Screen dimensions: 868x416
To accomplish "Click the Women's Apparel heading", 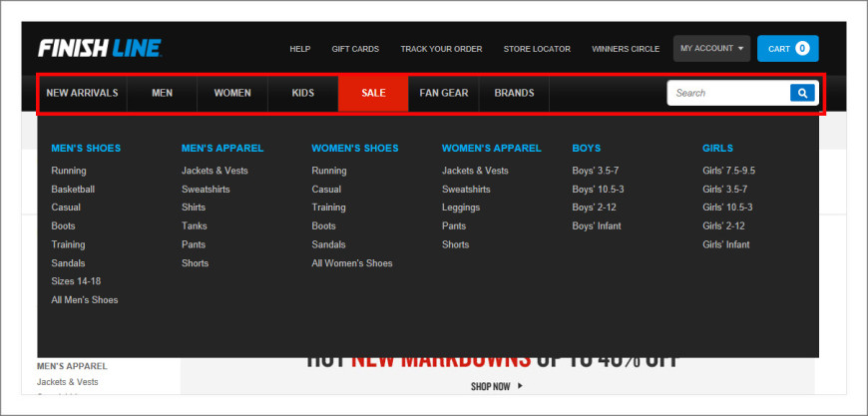I will [492, 149].
